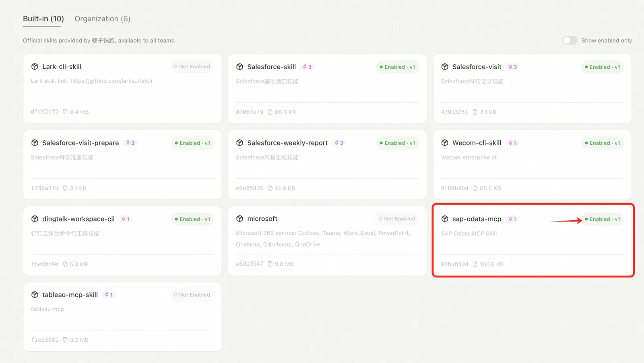Click Not Enabled badge on tableau-mcp-skill

(192, 295)
